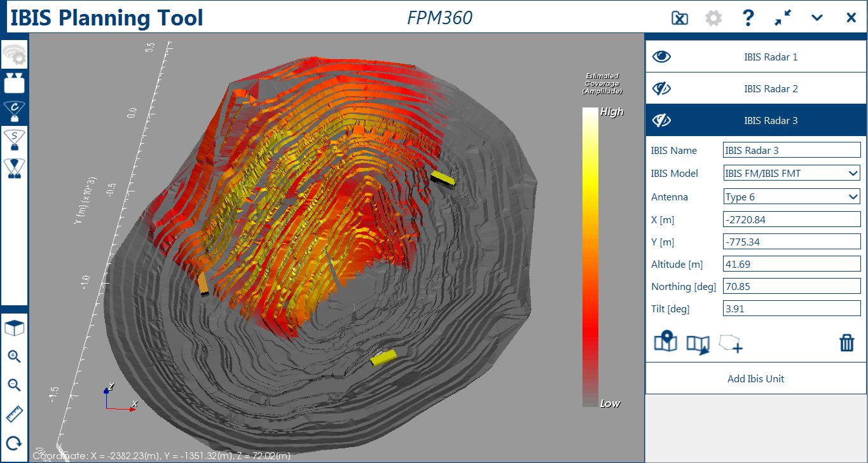Screen dimensions: 868x463
Task: Select the IBIS Radar 1 row
Action: click(756, 57)
